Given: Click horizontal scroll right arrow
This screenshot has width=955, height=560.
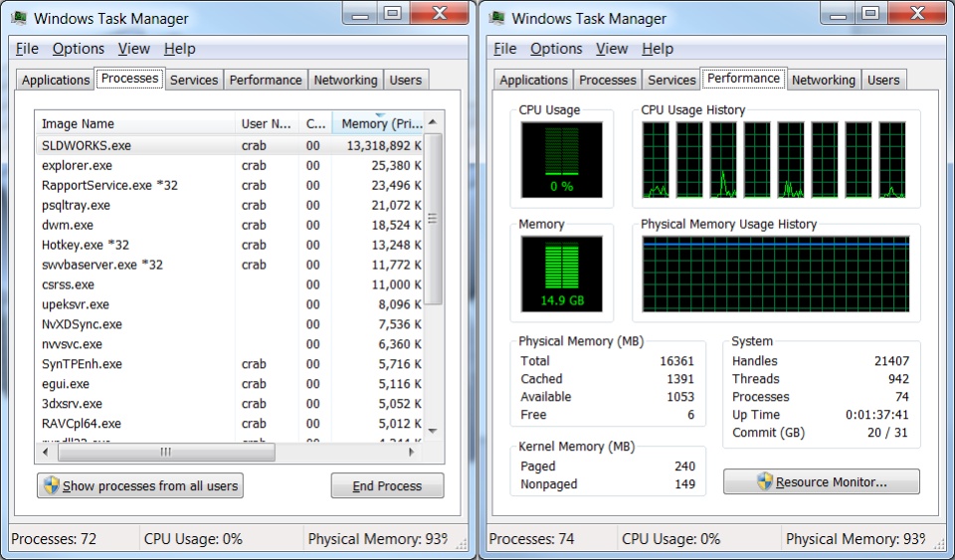Looking at the screenshot, I should click(x=412, y=453).
